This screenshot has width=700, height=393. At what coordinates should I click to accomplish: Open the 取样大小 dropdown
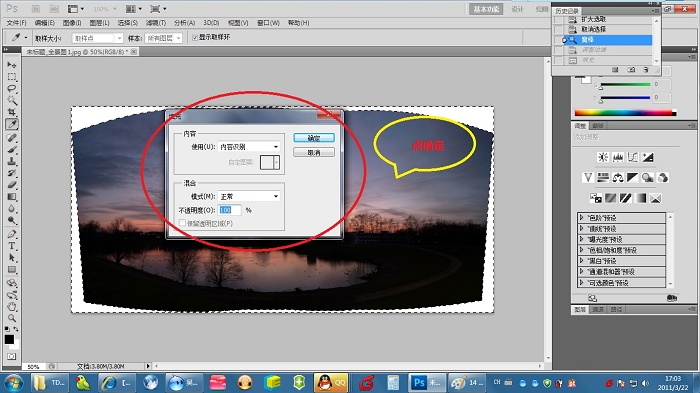pos(97,38)
